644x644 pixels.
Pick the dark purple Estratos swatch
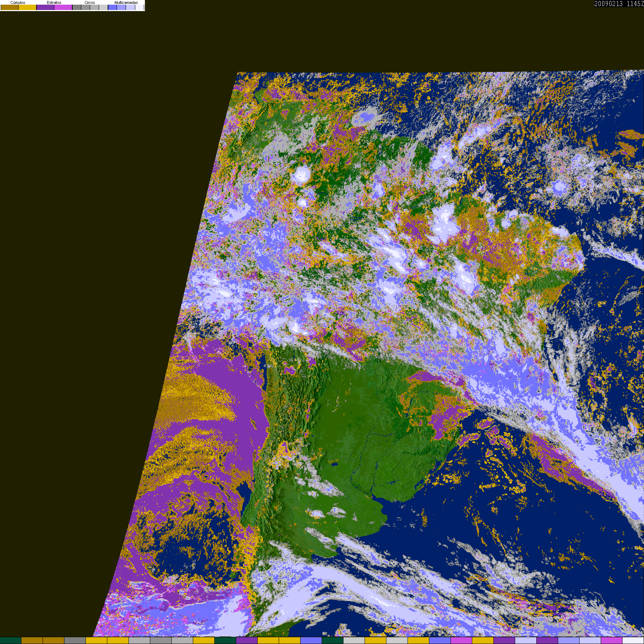pos(45,7)
